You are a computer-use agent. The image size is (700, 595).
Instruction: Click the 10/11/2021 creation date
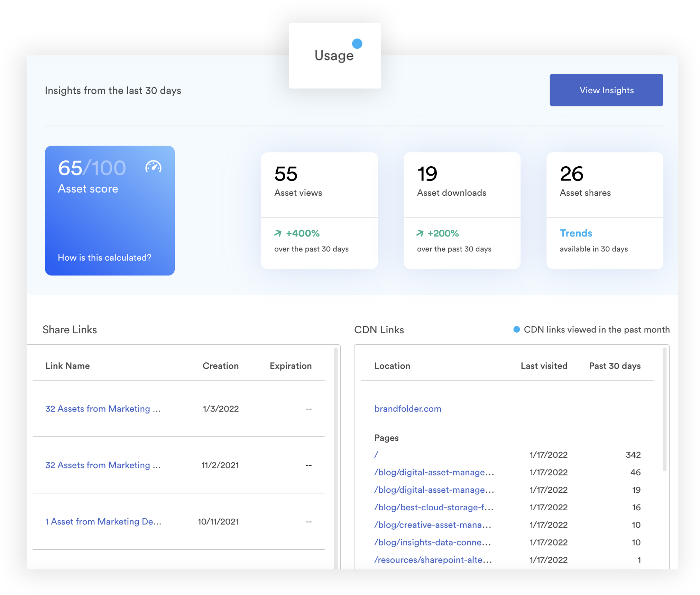coord(218,521)
